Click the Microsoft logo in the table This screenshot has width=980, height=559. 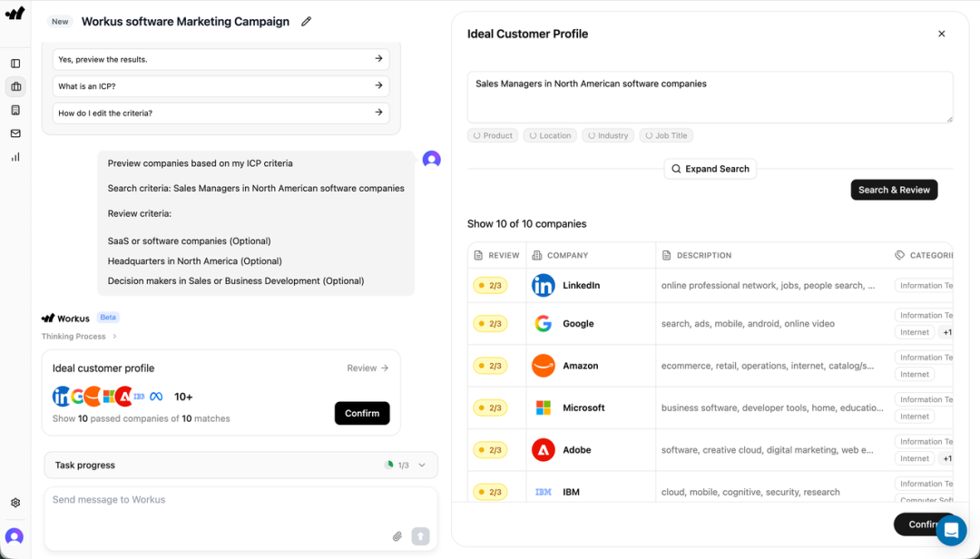[x=544, y=407]
